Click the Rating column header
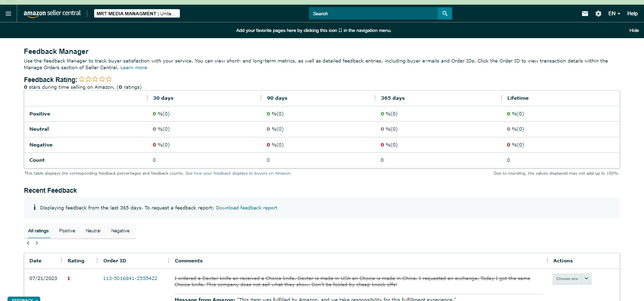 [x=76, y=261]
